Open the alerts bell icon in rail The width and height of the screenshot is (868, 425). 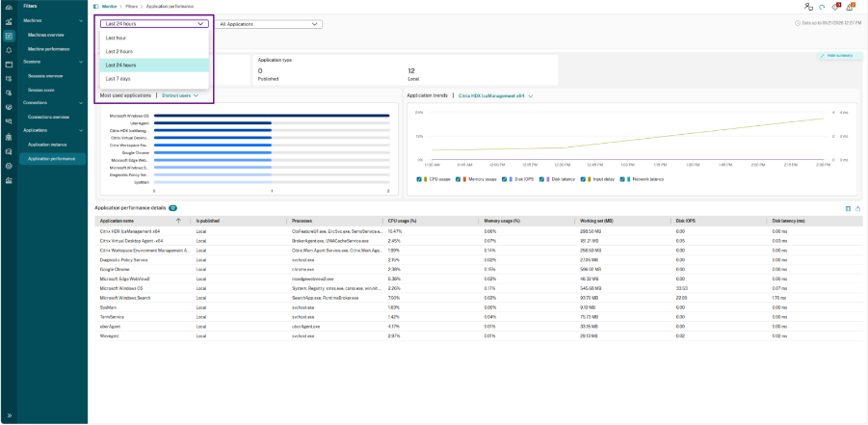9,50
